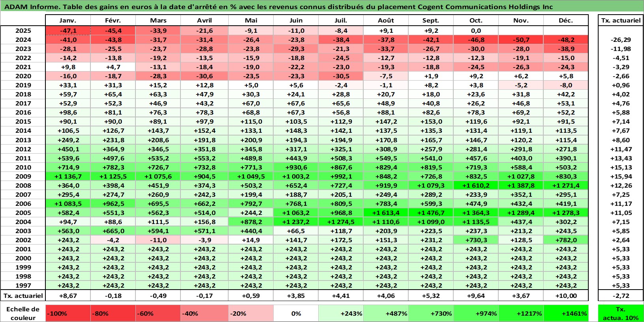The width and height of the screenshot is (644, 322).
Task: Select the -20% light pink swatch
Action: 251,313
